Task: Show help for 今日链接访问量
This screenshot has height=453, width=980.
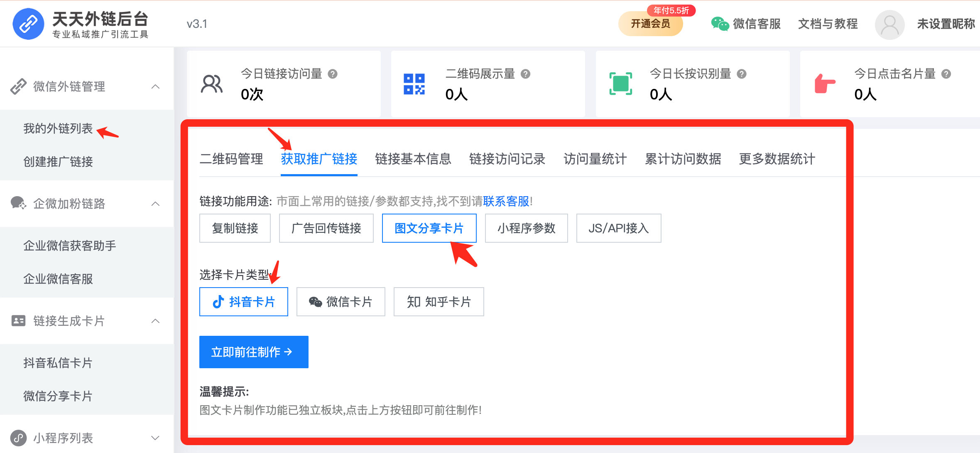Action: click(x=333, y=74)
